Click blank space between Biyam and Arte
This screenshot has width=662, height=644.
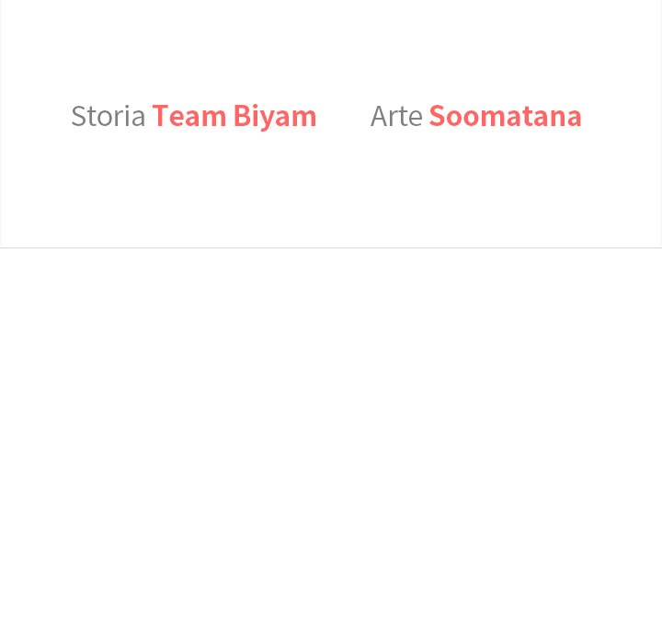click(344, 116)
